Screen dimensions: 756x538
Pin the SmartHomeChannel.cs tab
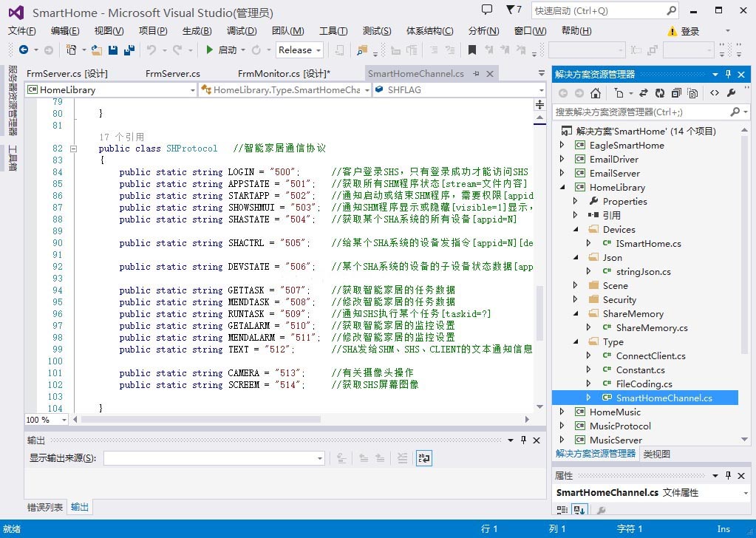[x=476, y=74]
